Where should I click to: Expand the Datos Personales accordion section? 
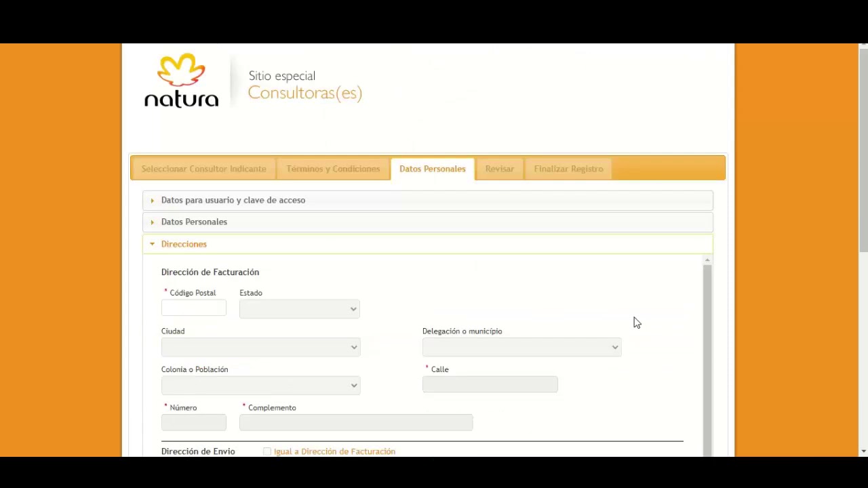tap(428, 222)
